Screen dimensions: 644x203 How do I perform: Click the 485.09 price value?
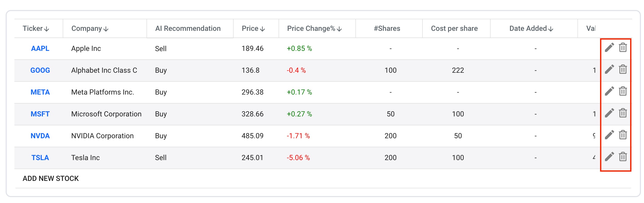pos(253,136)
